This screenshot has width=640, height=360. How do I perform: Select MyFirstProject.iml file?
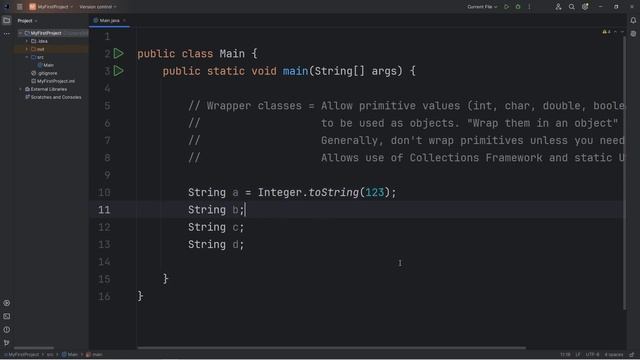(53, 81)
